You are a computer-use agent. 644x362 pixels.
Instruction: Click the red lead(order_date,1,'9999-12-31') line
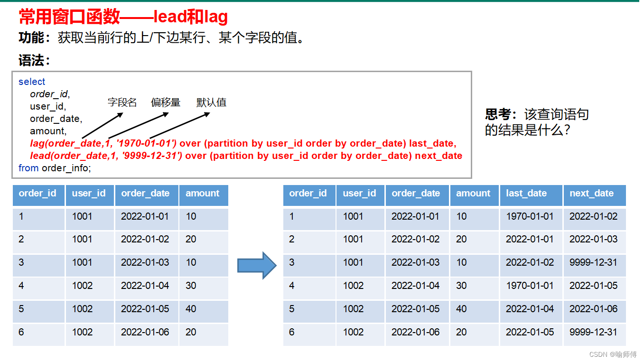tap(246, 156)
